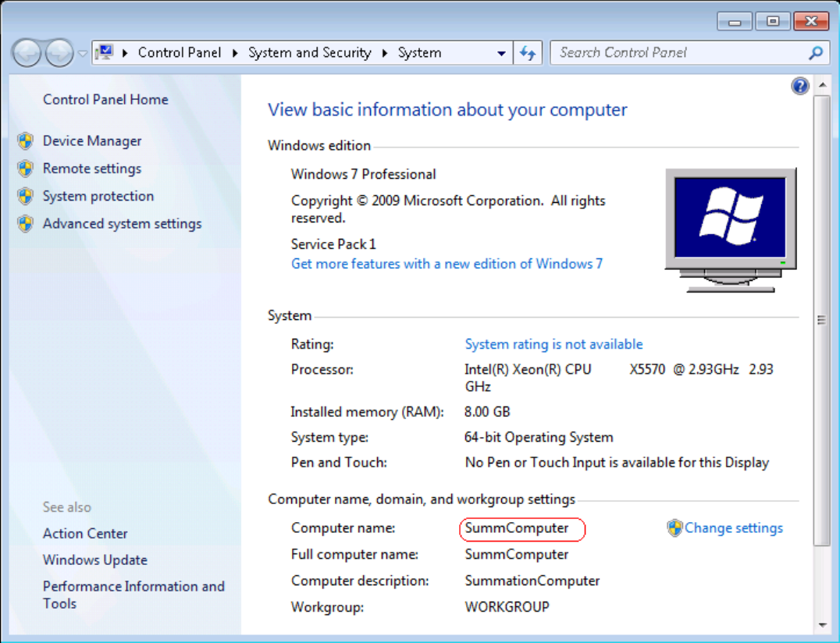Maximize the System window
The image size is (840, 643).
pos(773,21)
